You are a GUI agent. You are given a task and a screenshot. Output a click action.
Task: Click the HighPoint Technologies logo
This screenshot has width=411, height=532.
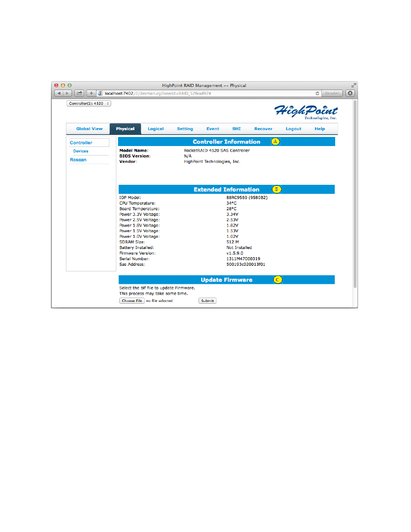pyautogui.click(x=306, y=112)
